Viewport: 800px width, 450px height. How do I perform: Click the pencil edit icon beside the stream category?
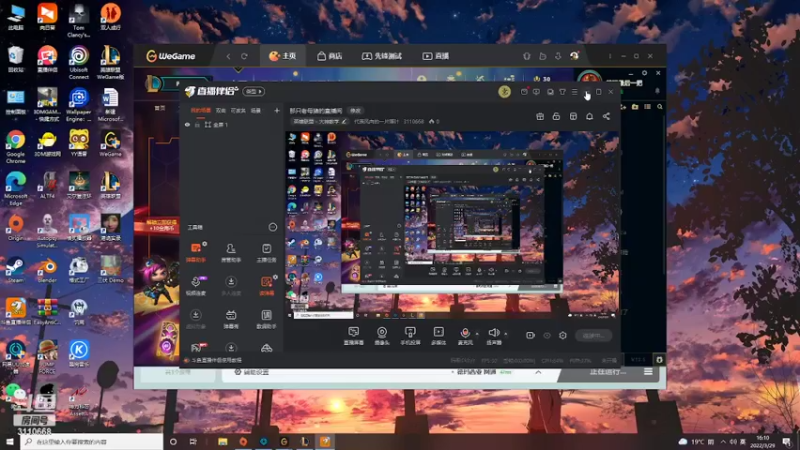pyautogui.click(x=344, y=121)
